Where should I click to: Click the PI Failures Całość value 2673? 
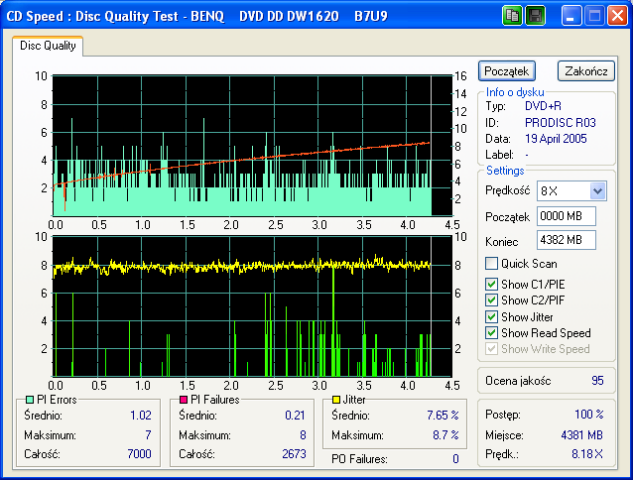click(294, 454)
